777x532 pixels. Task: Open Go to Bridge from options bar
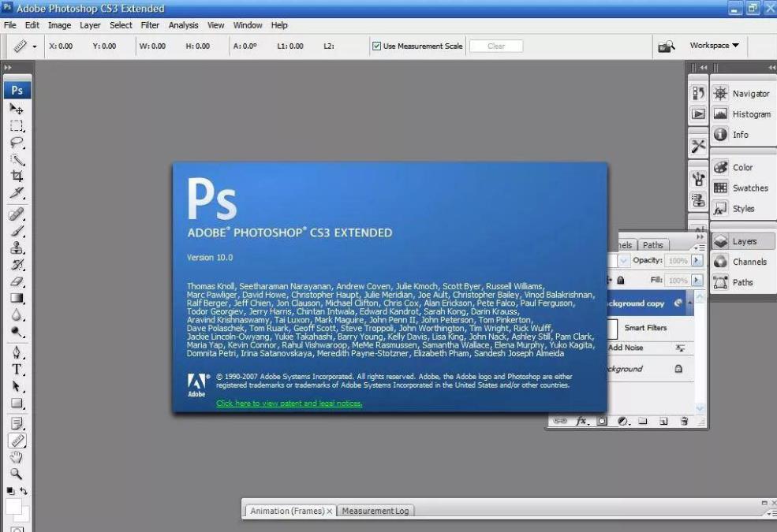[667, 46]
